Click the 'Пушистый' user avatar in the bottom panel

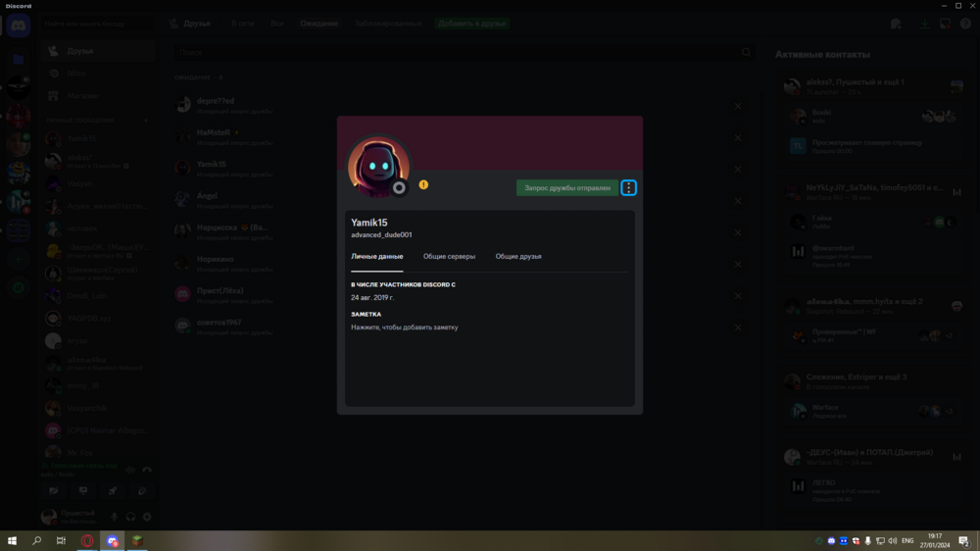(49, 517)
